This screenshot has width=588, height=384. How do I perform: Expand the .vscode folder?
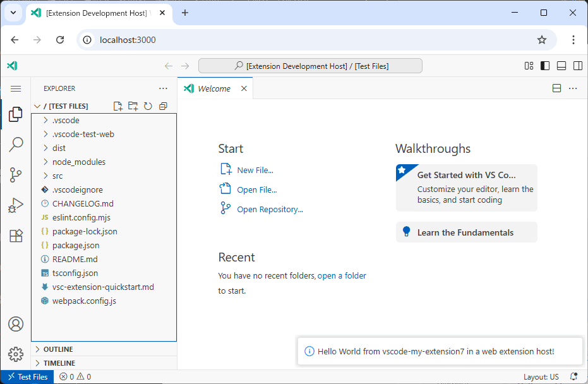point(104,121)
